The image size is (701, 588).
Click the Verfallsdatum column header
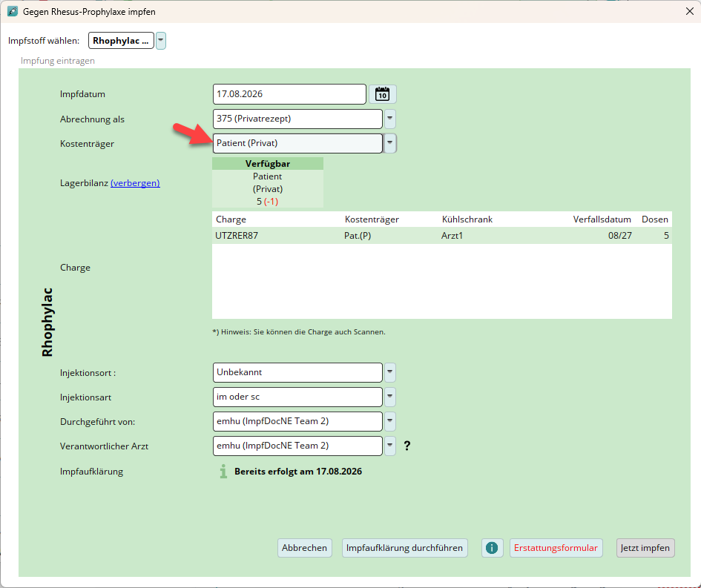point(602,219)
